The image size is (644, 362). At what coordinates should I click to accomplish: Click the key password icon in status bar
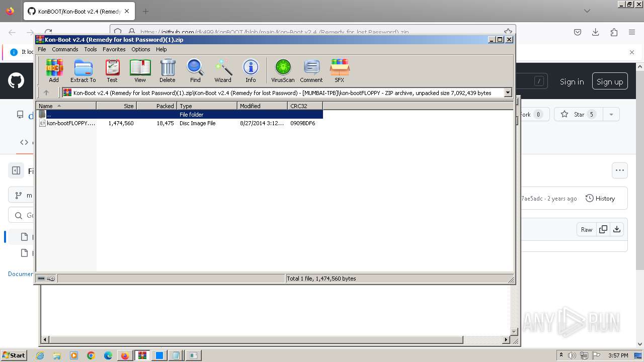51,279
